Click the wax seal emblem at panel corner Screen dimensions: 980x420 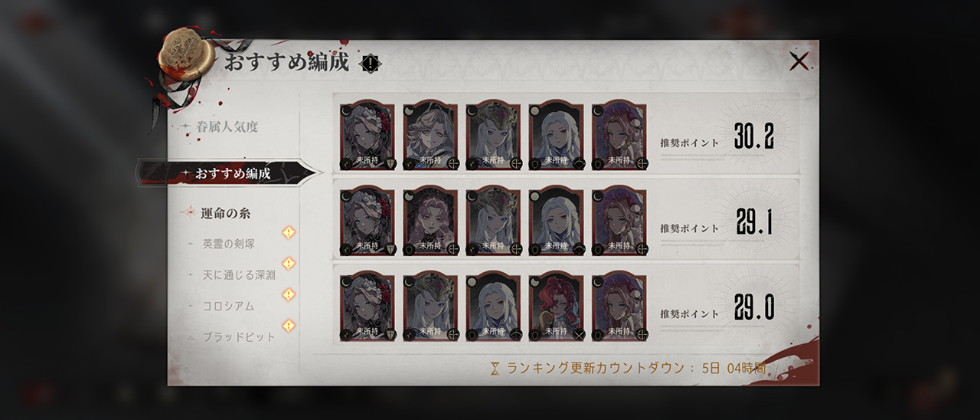[x=185, y=54]
